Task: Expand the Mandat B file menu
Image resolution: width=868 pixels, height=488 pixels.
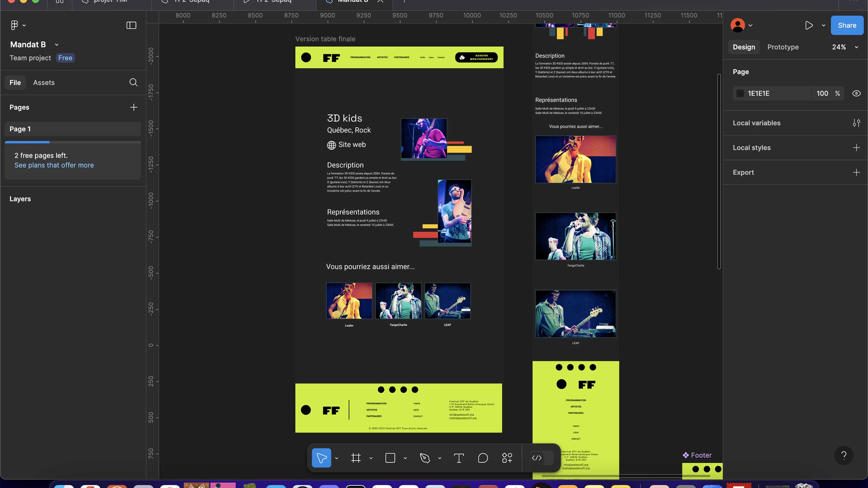Action: (57, 45)
